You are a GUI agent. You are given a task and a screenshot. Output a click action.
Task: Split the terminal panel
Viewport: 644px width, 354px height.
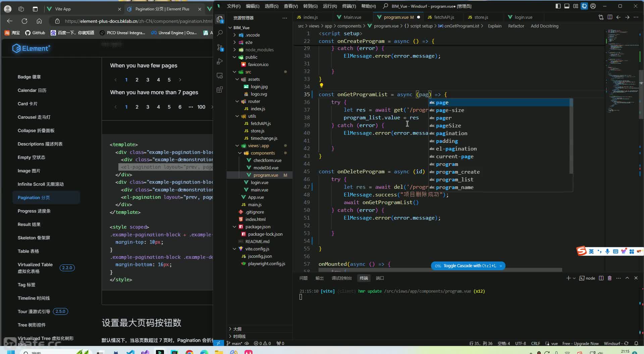click(x=601, y=278)
